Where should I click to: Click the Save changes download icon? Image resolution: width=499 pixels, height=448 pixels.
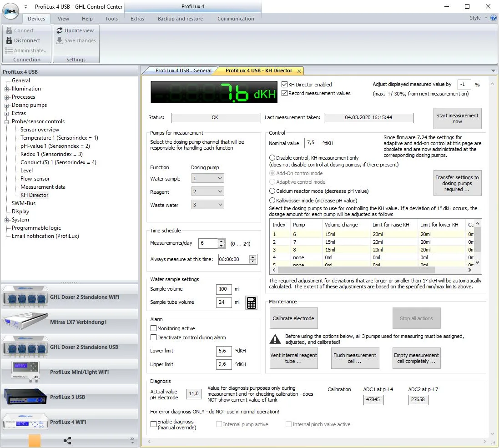60,40
